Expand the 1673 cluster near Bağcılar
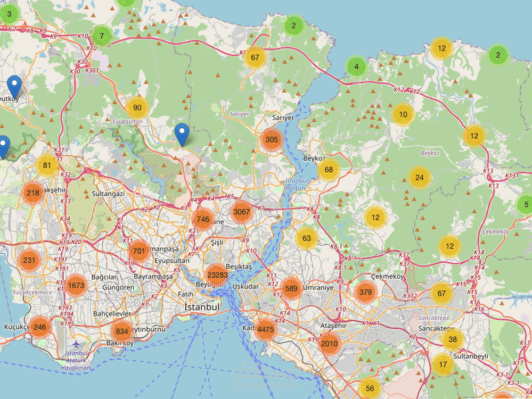Image resolution: width=532 pixels, height=399 pixels. [x=76, y=286]
